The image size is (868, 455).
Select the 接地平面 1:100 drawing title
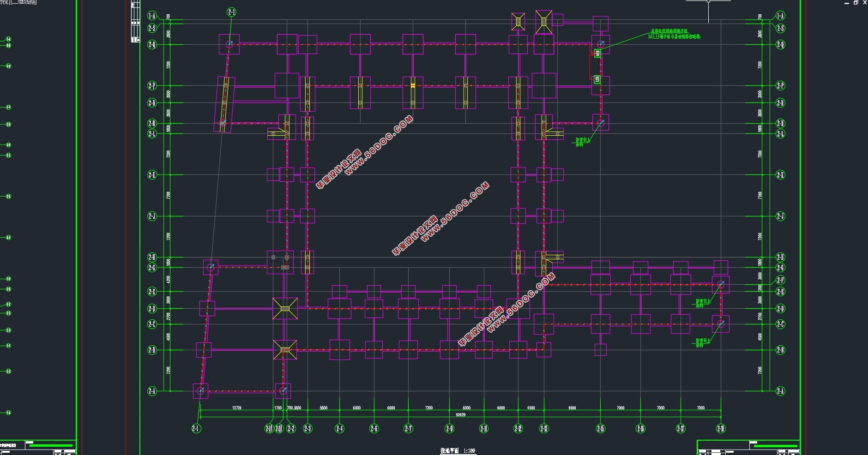(x=458, y=451)
